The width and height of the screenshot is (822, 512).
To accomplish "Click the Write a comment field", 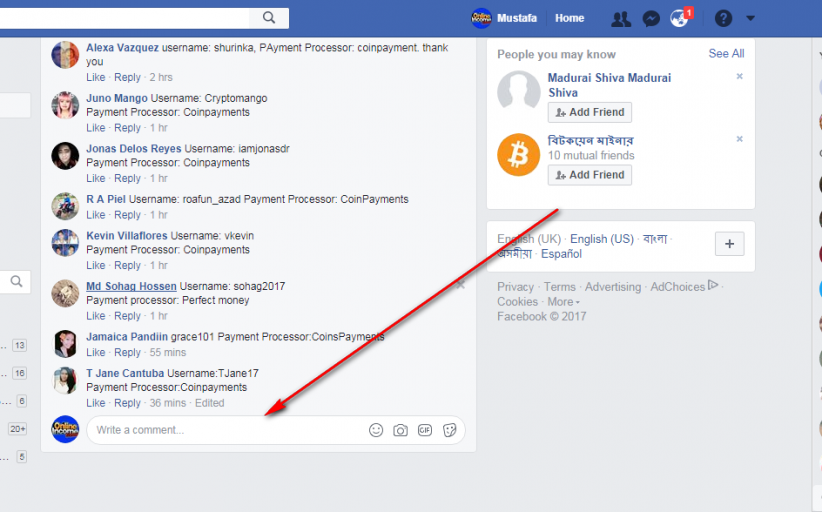I will (x=225, y=430).
